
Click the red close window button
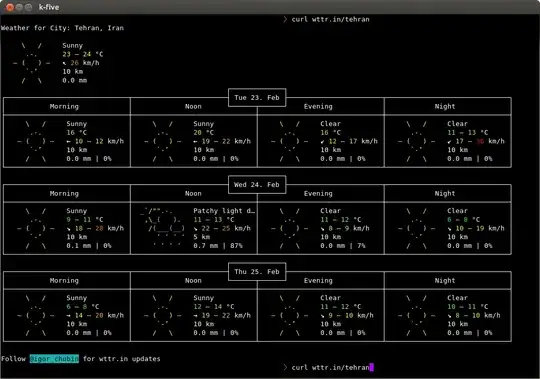10,7
